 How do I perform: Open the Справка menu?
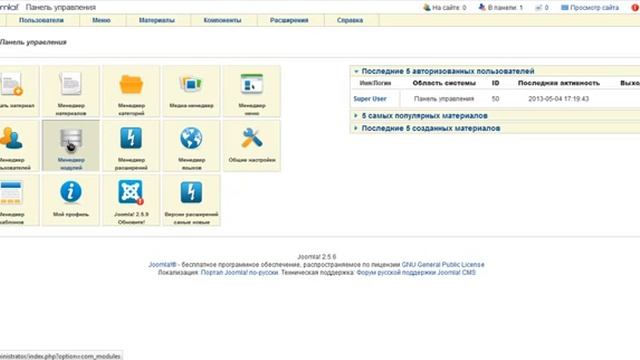pos(350,20)
